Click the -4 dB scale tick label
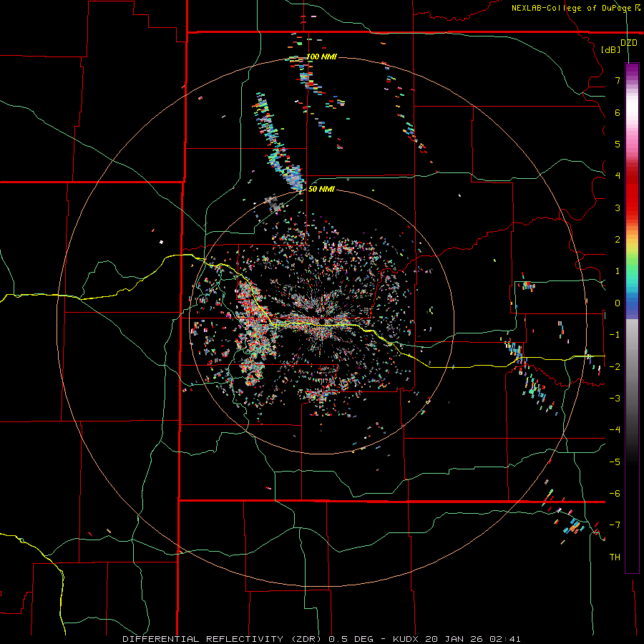The height and width of the screenshot is (644, 644). click(x=615, y=429)
